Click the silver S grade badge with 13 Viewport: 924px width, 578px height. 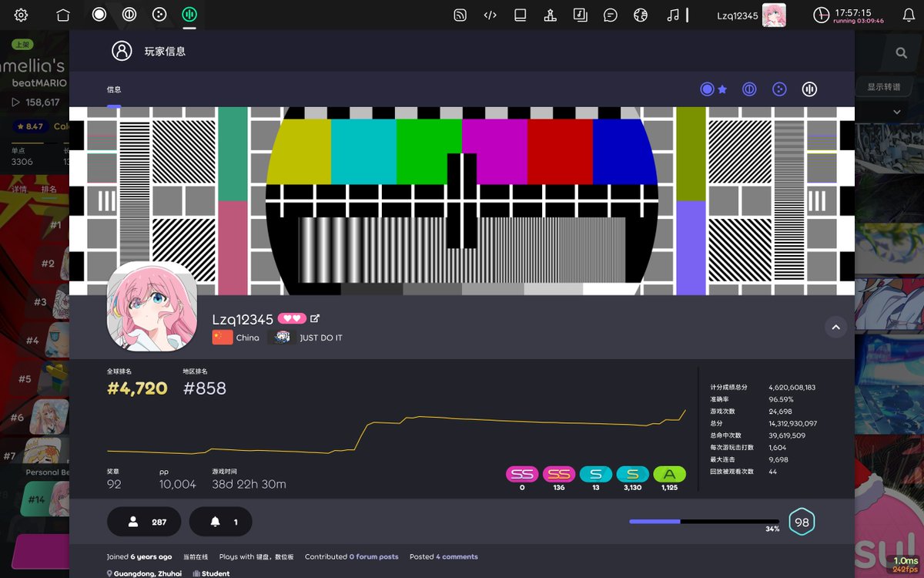(596, 475)
